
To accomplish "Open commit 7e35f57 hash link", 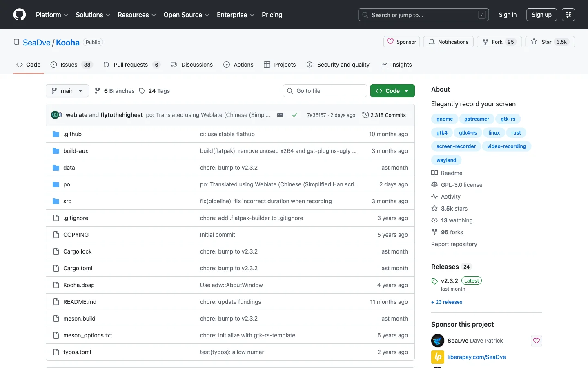I will pyautogui.click(x=316, y=115).
